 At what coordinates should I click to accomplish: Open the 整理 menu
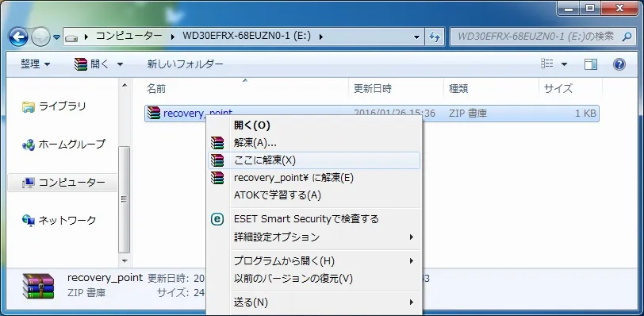pos(36,64)
